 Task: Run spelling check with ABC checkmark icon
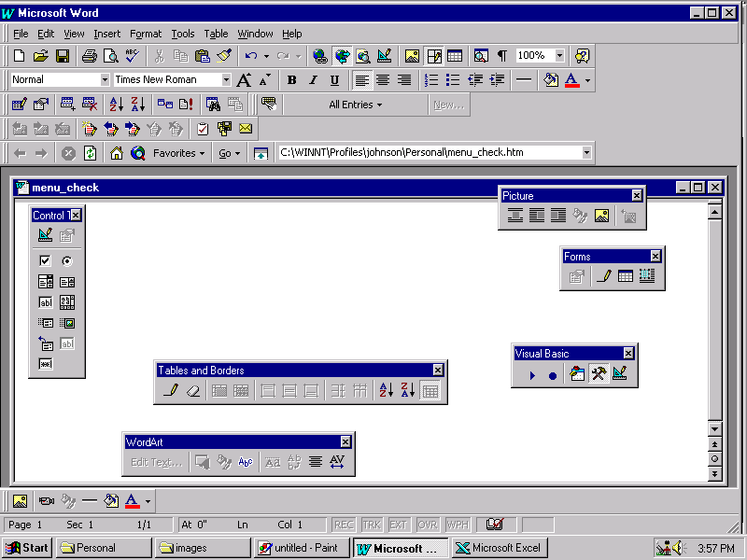click(x=132, y=56)
